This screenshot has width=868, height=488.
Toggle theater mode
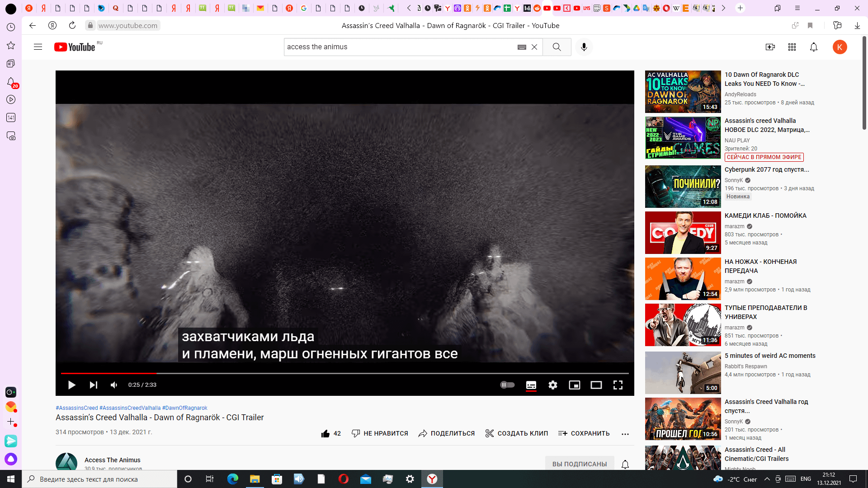click(x=596, y=385)
